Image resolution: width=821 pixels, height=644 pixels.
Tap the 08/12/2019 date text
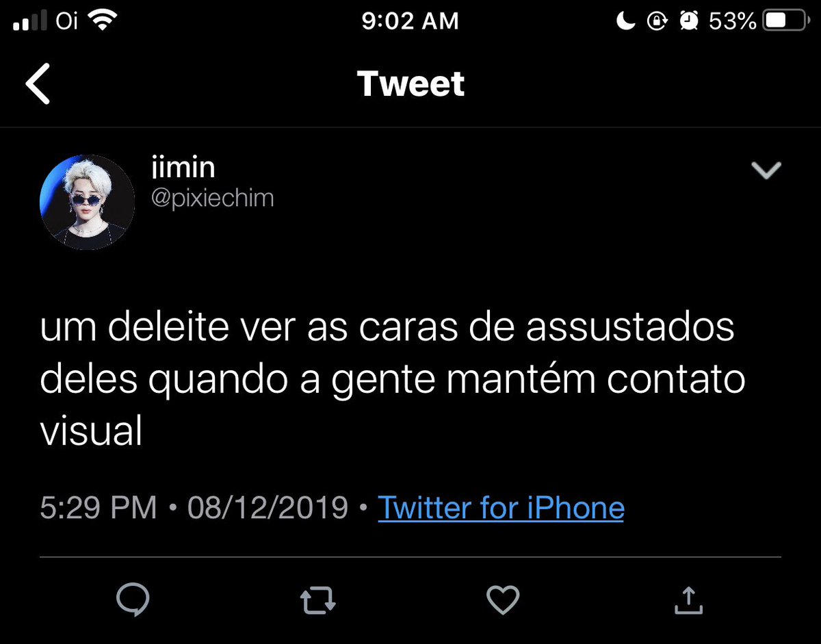pyautogui.click(x=268, y=508)
